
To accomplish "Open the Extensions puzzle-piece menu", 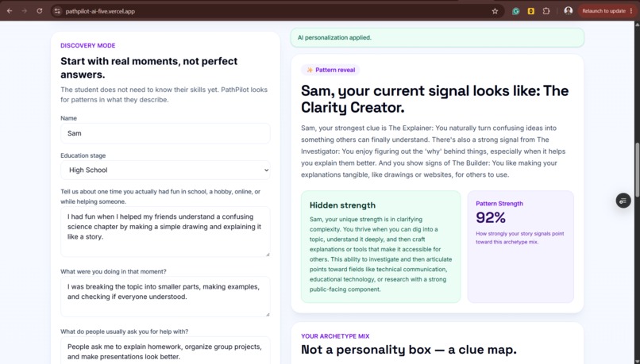I will [546, 11].
